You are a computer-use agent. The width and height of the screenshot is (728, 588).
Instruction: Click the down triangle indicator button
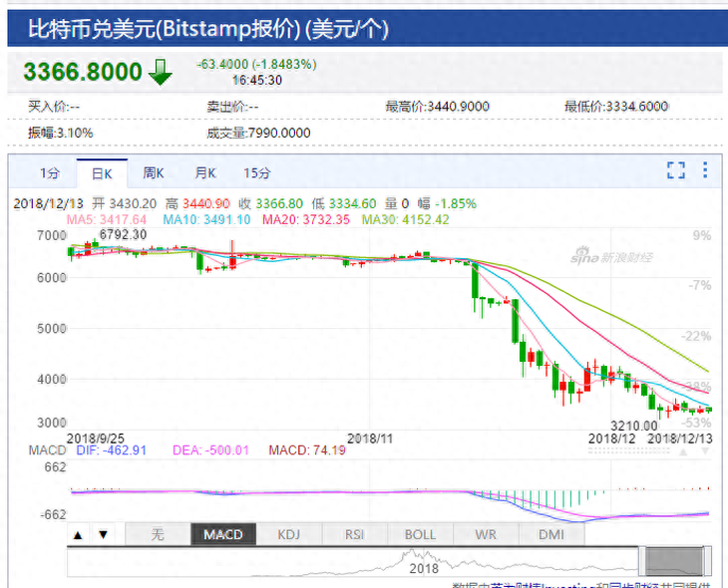pyautogui.click(x=103, y=534)
